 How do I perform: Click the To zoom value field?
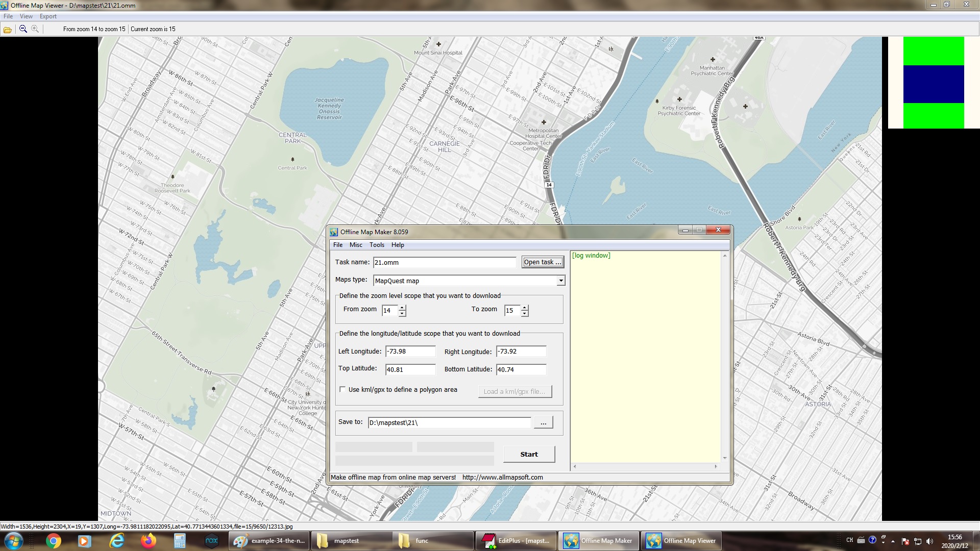tap(512, 310)
